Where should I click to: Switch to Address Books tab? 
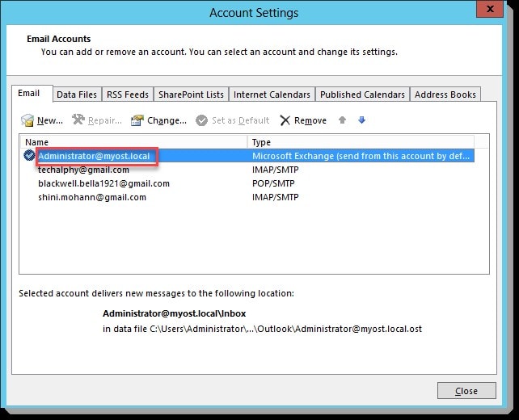(445, 94)
